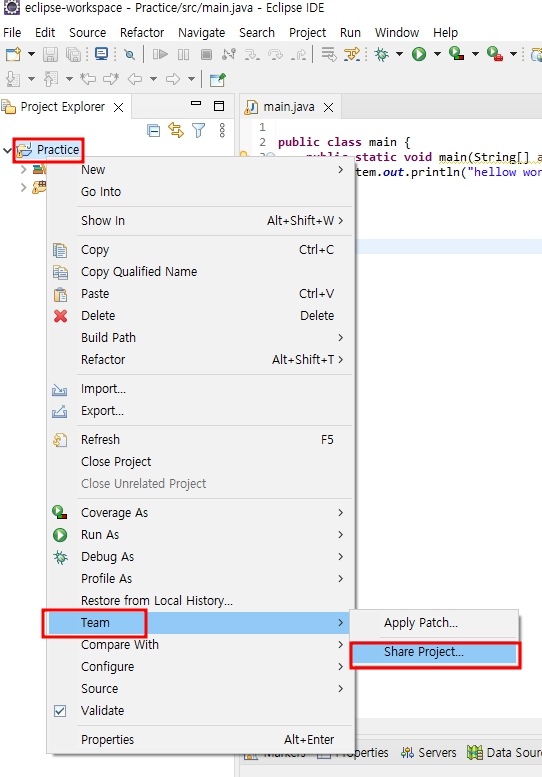Open the Window menu

coord(397,33)
